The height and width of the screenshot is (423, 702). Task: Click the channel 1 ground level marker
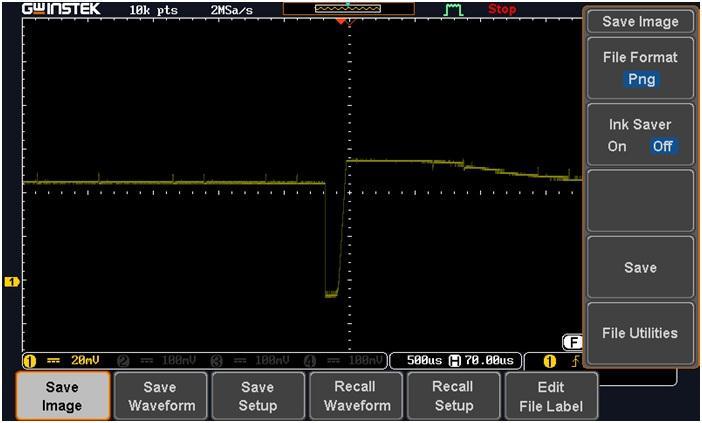coord(12,282)
